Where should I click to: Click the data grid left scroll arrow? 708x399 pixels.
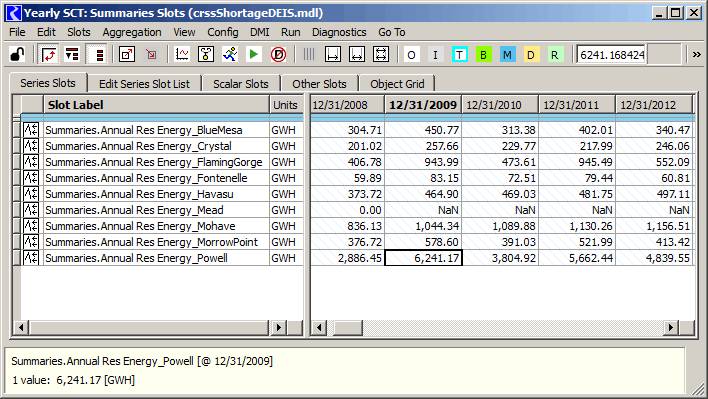[x=319, y=327]
